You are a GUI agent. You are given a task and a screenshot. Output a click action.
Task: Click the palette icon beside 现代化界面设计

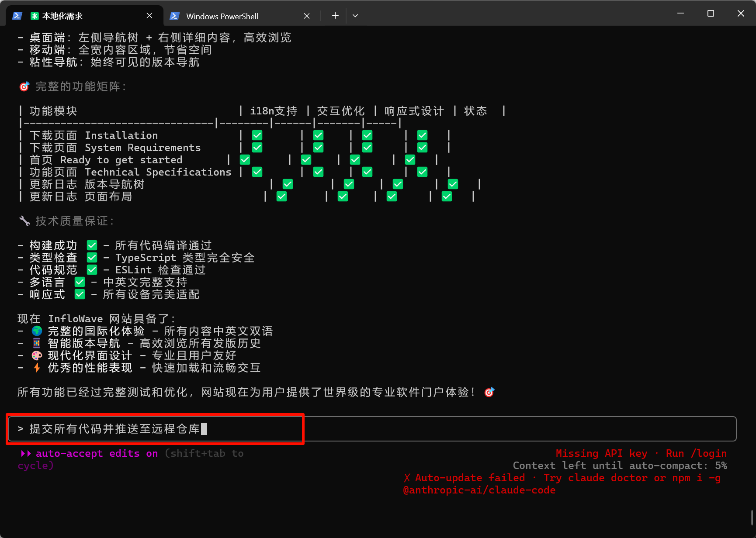pyautogui.click(x=37, y=355)
